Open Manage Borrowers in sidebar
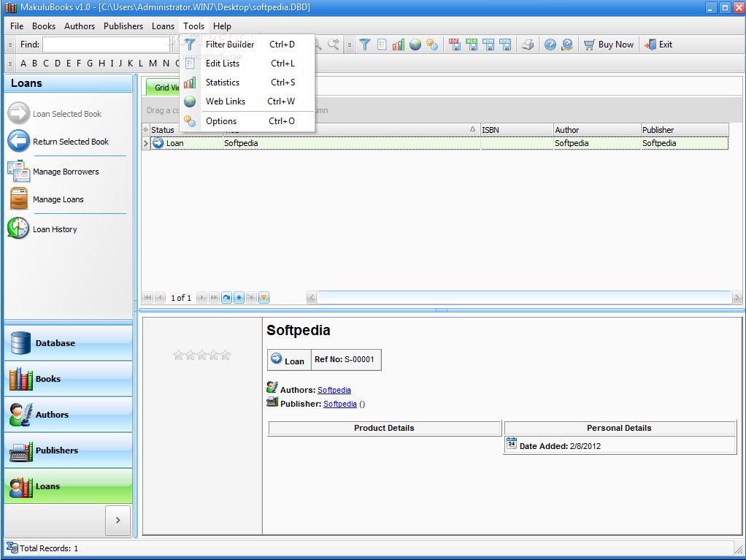The height and width of the screenshot is (560, 746). [x=66, y=172]
